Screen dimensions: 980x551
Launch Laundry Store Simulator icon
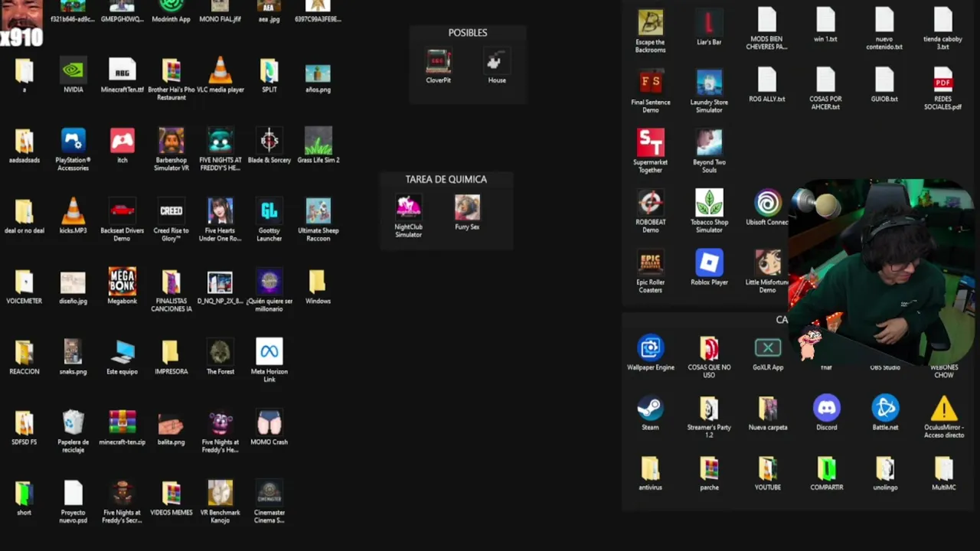pyautogui.click(x=709, y=82)
